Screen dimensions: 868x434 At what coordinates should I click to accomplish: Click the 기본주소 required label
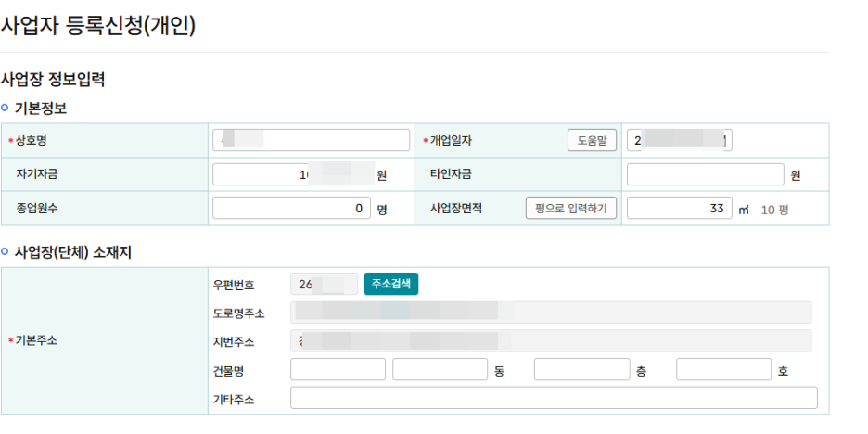click(37, 341)
